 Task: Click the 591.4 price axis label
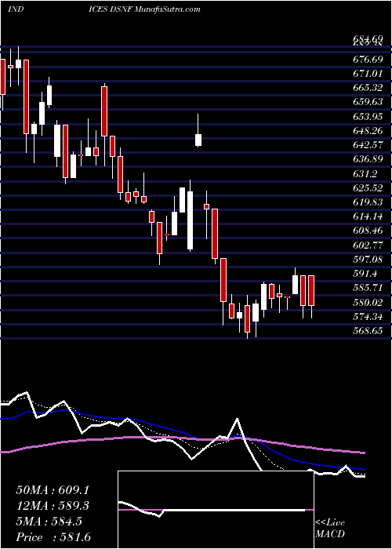click(x=365, y=274)
